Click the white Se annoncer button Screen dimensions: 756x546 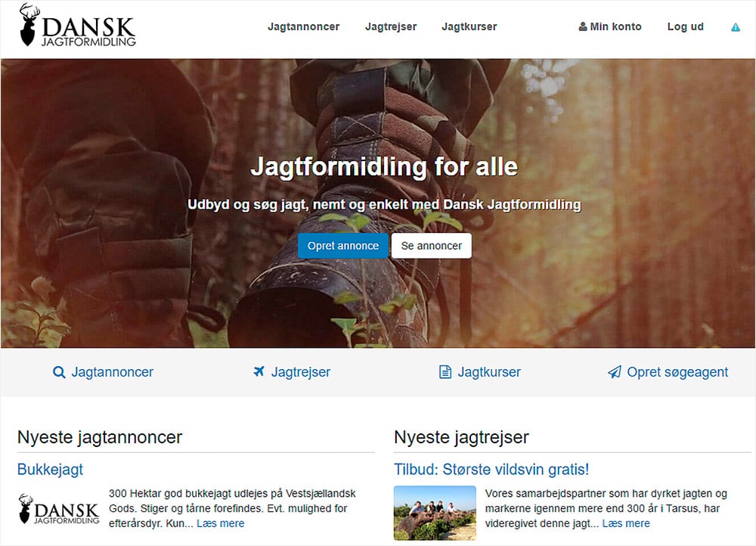pyautogui.click(x=432, y=246)
